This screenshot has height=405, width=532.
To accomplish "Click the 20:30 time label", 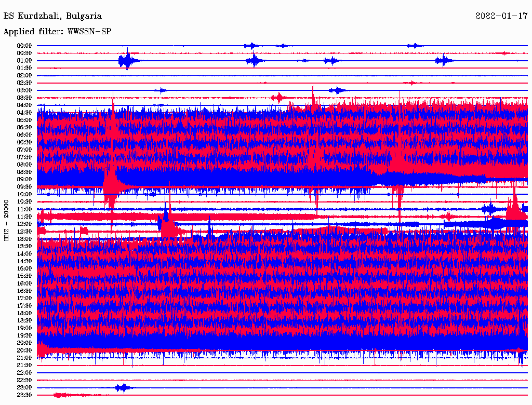I will [x=24, y=350].
